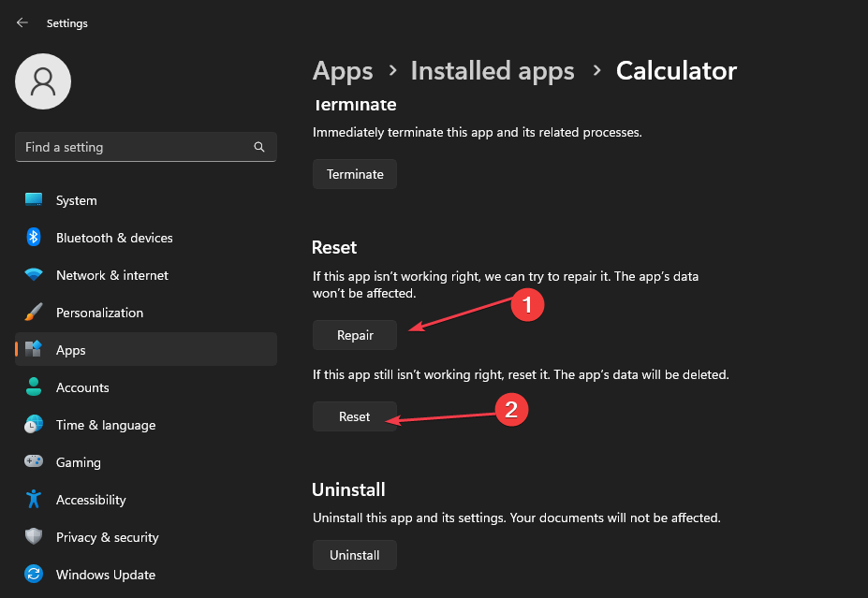Click the Reset button
Image resolution: width=868 pixels, height=598 pixels.
click(x=355, y=416)
